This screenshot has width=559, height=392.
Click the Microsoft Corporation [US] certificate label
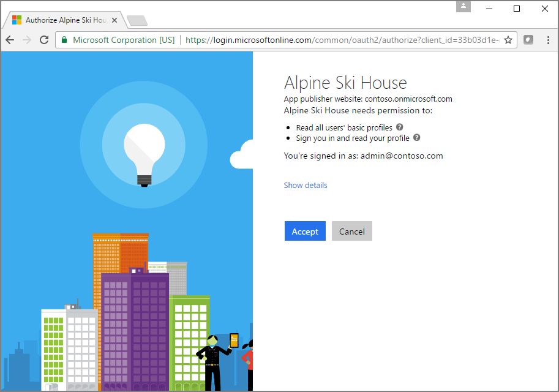tap(124, 40)
